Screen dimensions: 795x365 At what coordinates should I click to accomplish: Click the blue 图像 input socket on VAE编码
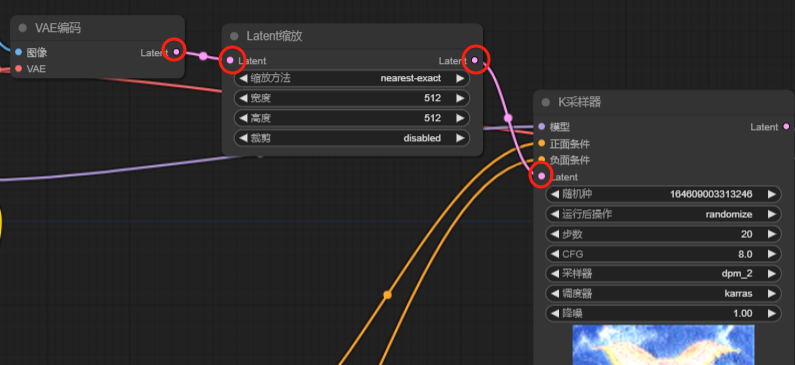click(x=19, y=52)
